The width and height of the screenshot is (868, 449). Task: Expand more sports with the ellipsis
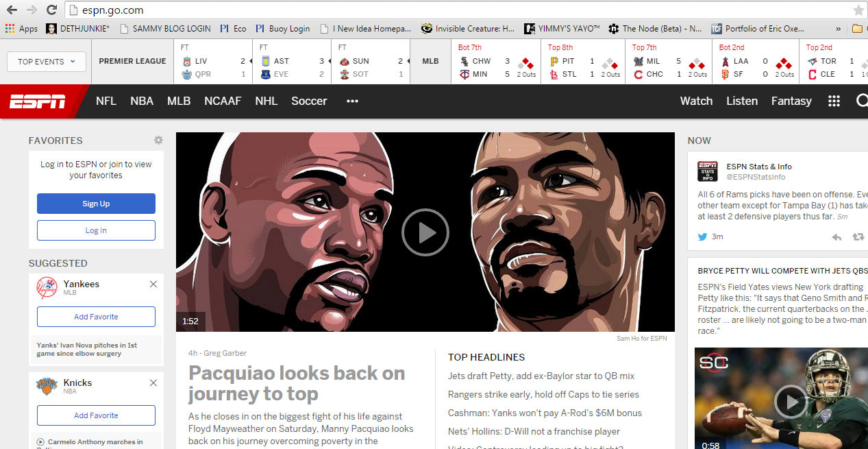pos(352,101)
